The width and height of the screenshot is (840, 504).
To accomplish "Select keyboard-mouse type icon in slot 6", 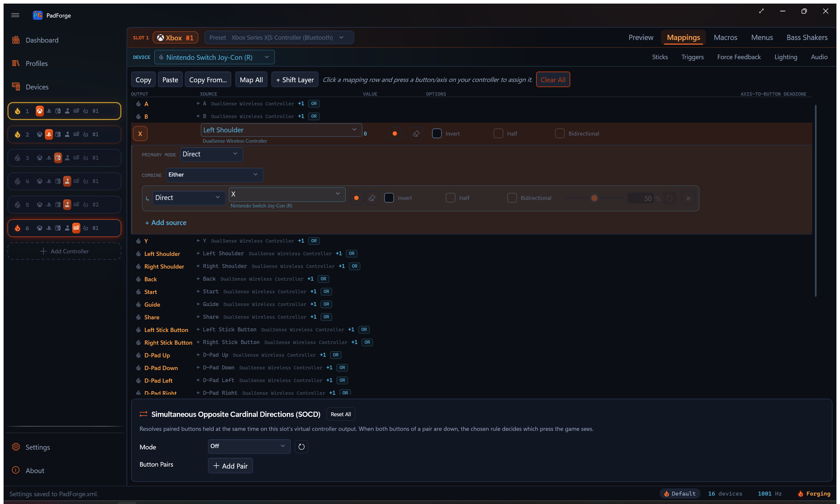I will point(76,228).
